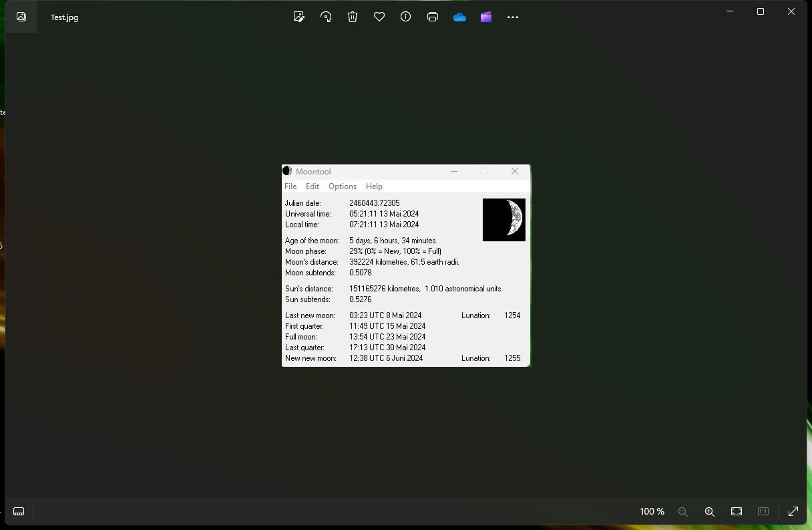
Task: Click the text '5 days, 6 hours, 34 minutes.'
Action: click(393, 241)
